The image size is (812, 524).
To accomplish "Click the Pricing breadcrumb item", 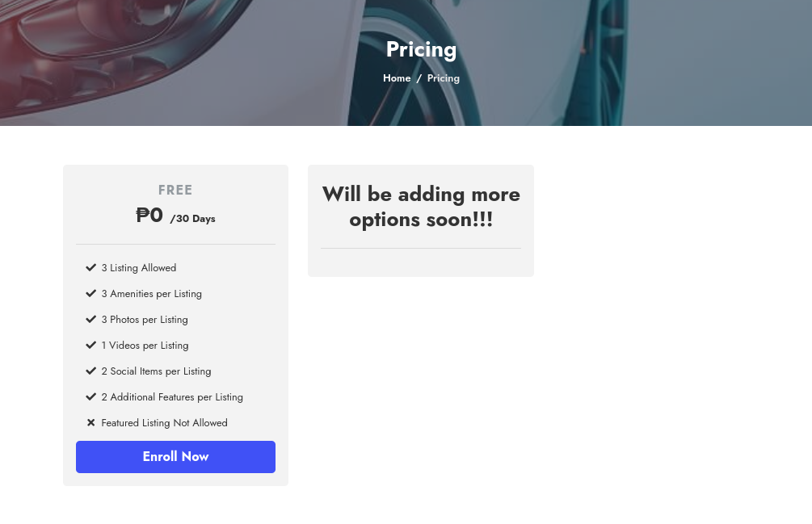I will coord(444,78).
